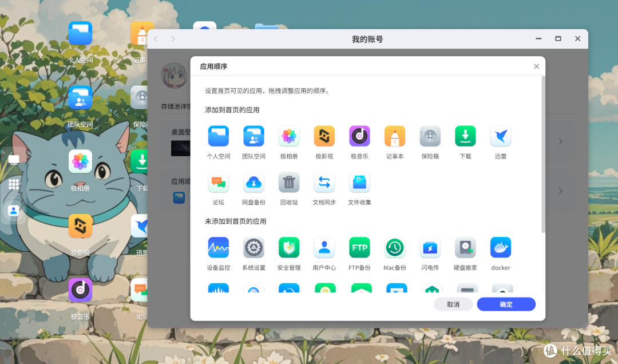Click 取消 to cancel app order

[x=453, y=304]
